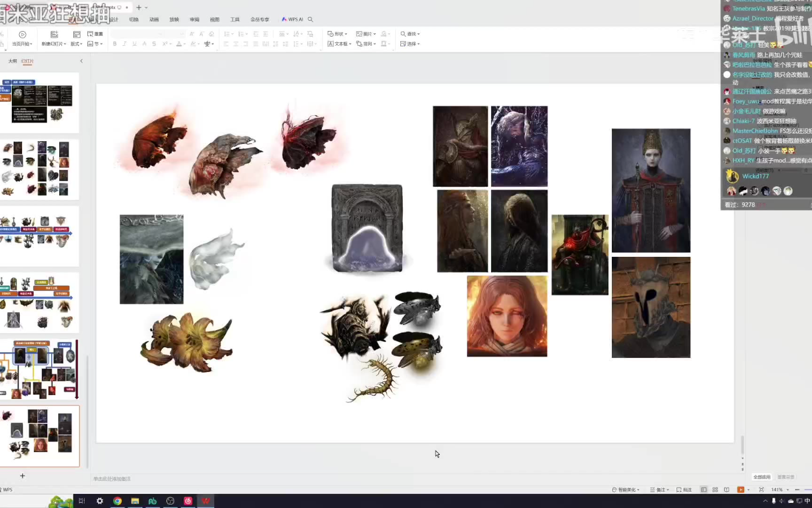Screen dimensions: 812x508
Task: Click the WPS AI button
Action: coord(292,19)
